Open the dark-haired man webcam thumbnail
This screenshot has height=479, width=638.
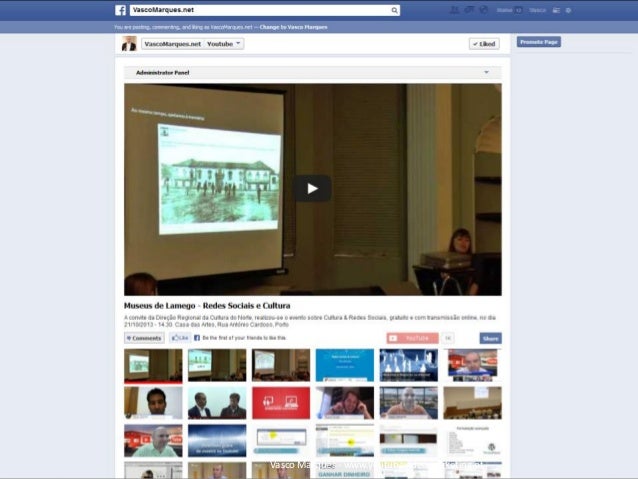pos(153,403)
